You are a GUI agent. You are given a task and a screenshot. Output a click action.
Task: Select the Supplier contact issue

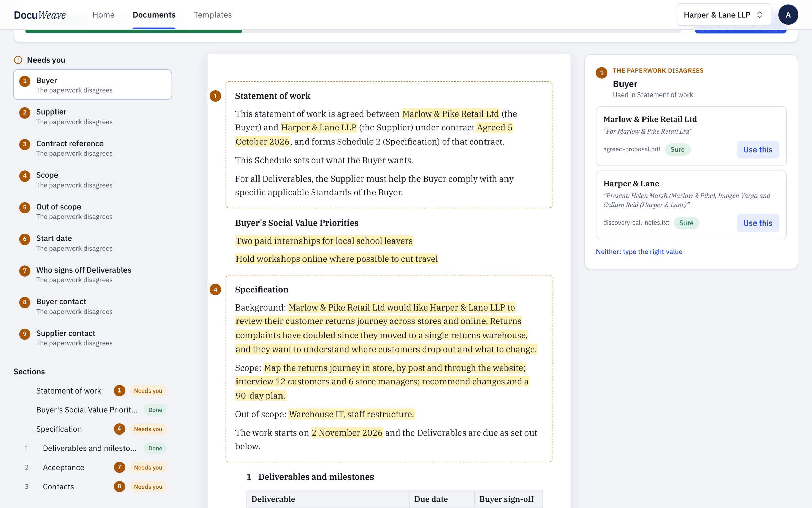[92, 338]
